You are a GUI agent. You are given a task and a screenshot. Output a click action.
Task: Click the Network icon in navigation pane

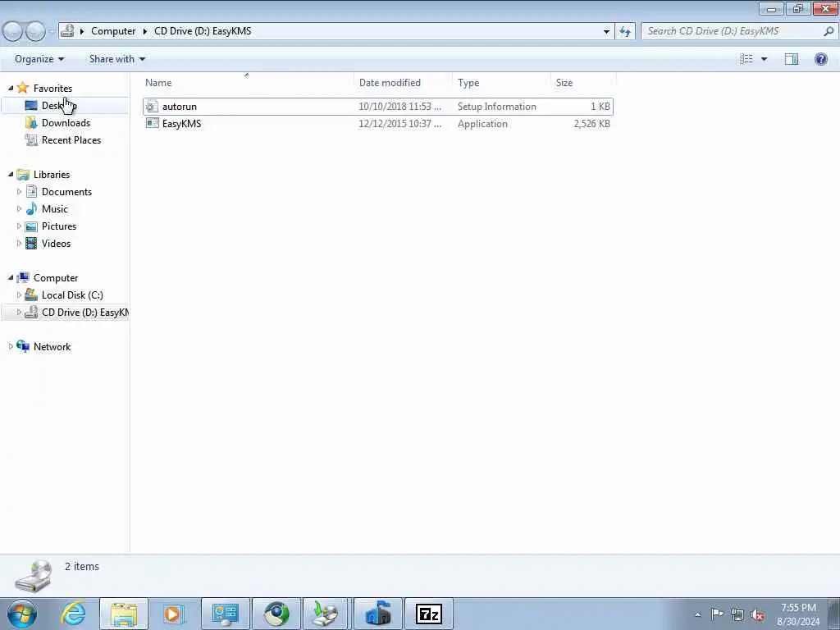22,347
